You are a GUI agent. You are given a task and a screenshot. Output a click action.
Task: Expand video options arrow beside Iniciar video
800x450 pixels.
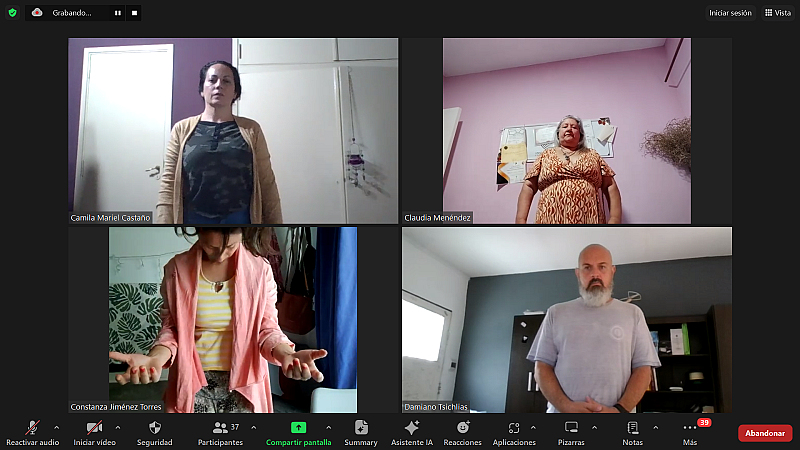[118, 427]
